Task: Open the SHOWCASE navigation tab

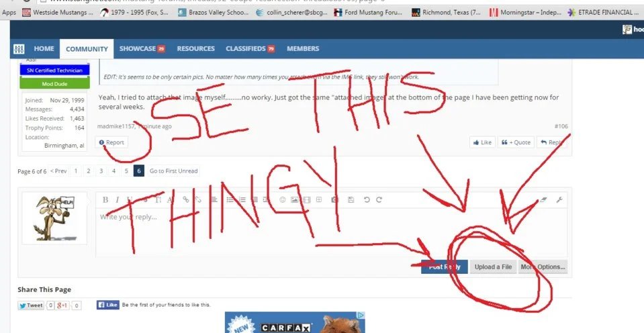Action: pos(142,48)
